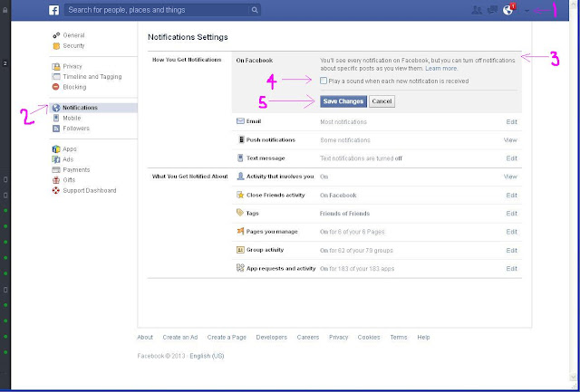
Task: Open General settings
Action: click(x=73, y=35)
